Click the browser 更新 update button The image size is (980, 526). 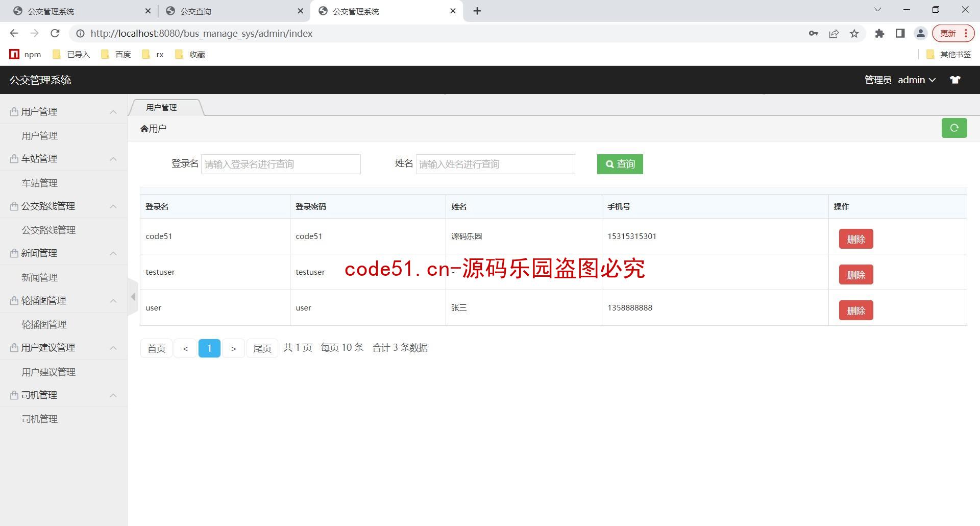tap(953, 33)
